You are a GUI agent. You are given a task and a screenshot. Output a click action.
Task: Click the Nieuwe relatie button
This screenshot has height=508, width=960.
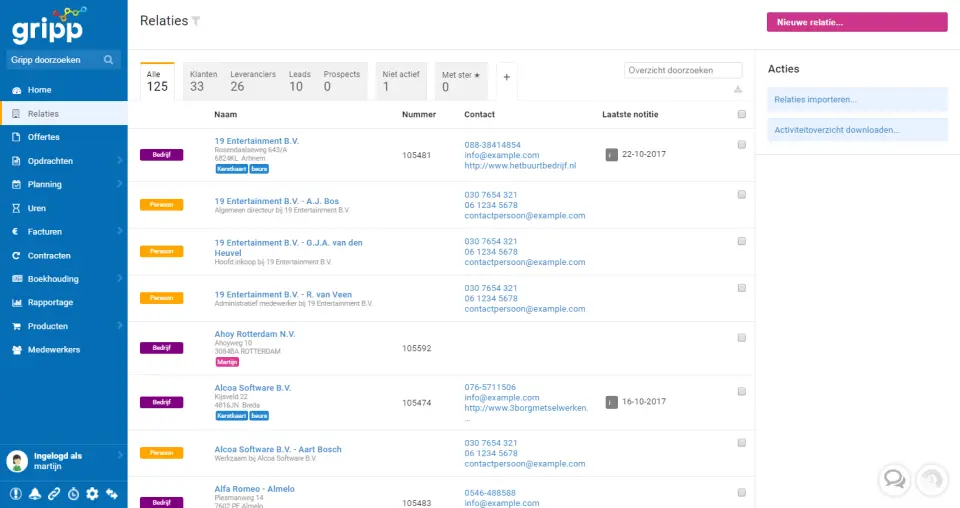click(856, 22)
